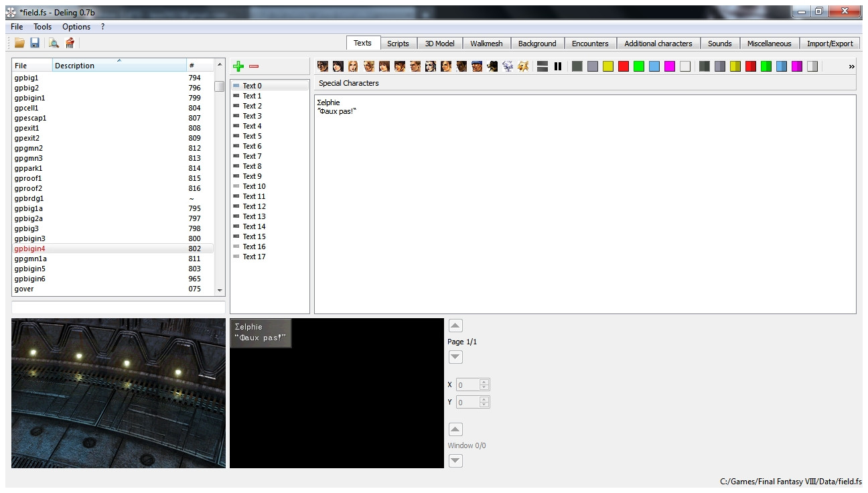868x493 pixels.
Task: Click the field background preview thumbnail
Action: pos(119,393)
